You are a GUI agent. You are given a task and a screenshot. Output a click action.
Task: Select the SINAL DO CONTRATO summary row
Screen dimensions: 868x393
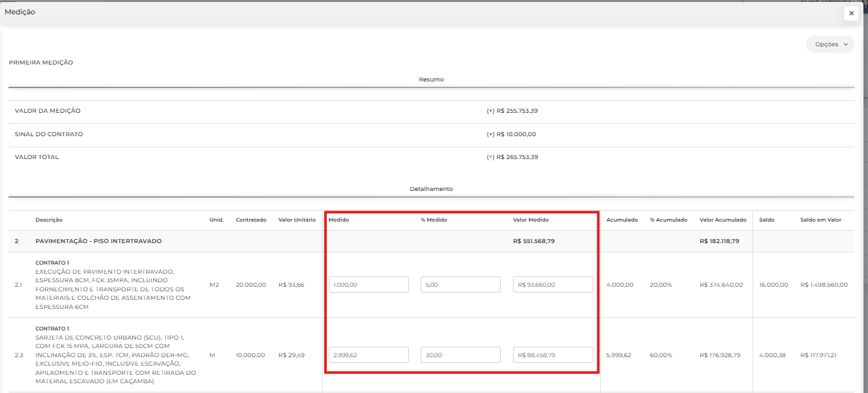coord(49,134)
